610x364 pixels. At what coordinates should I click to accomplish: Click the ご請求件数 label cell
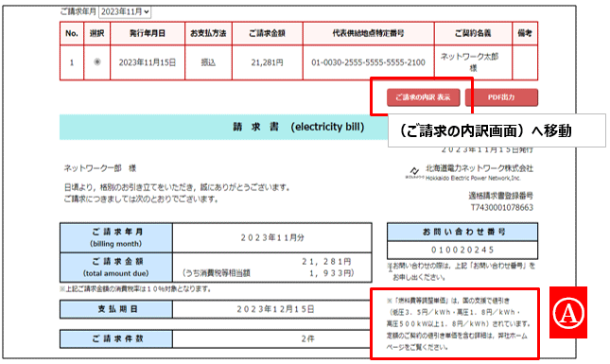(x=116, y=338)
